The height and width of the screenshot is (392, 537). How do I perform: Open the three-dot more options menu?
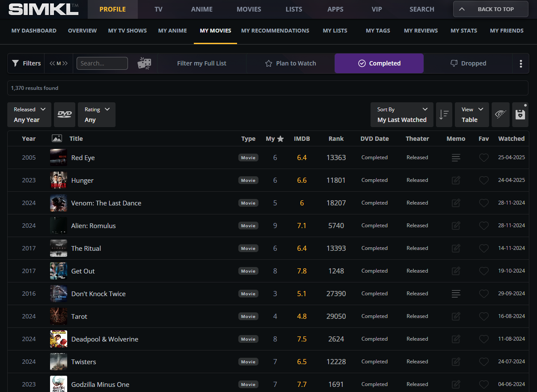pos(520,63)
